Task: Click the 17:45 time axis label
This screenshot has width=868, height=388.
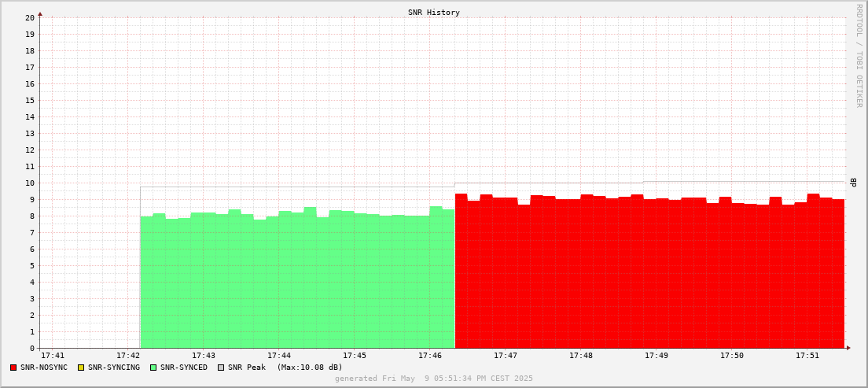Action: [355, 355]
